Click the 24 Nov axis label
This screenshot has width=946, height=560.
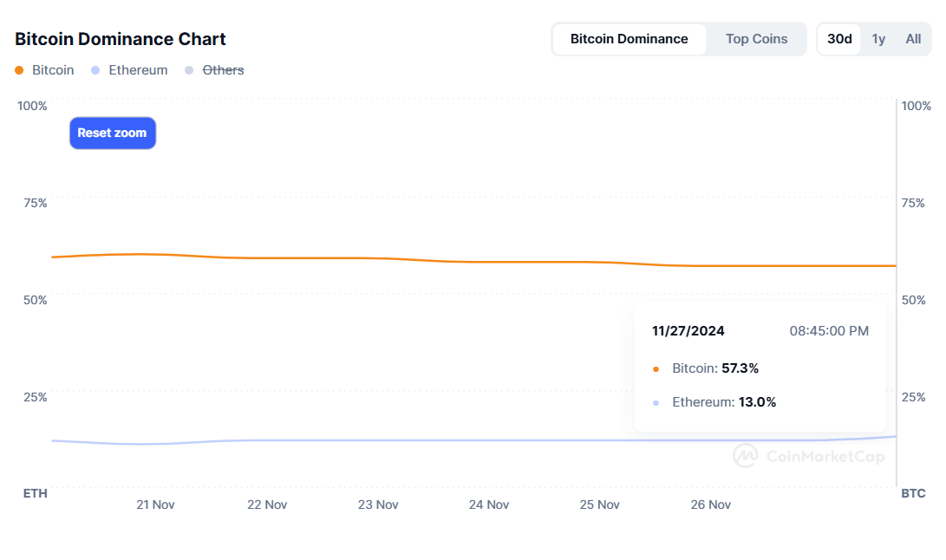[489, 505]
